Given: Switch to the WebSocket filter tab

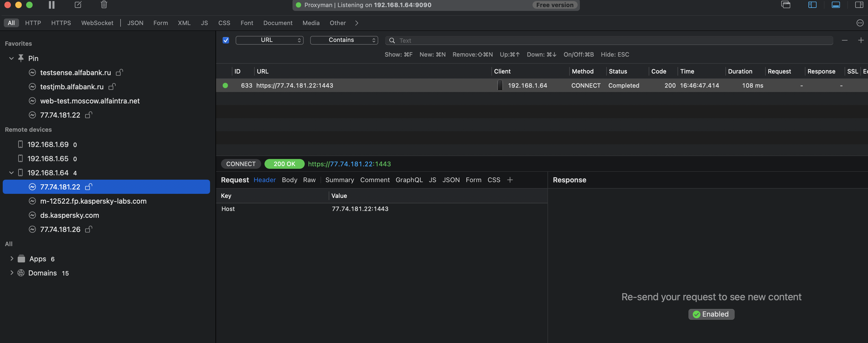Looking at the screenshot, I should [x=97, y=23].
